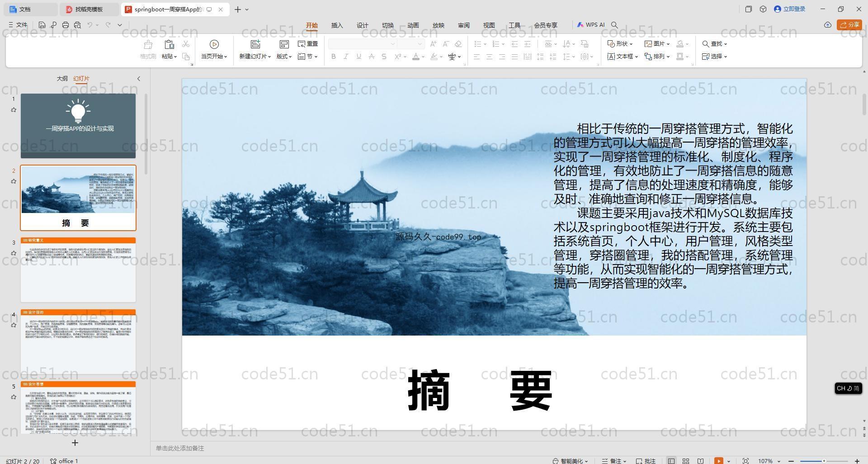
Task: Toggle Align Left paragraph
Action: click(x=476, y=57)
